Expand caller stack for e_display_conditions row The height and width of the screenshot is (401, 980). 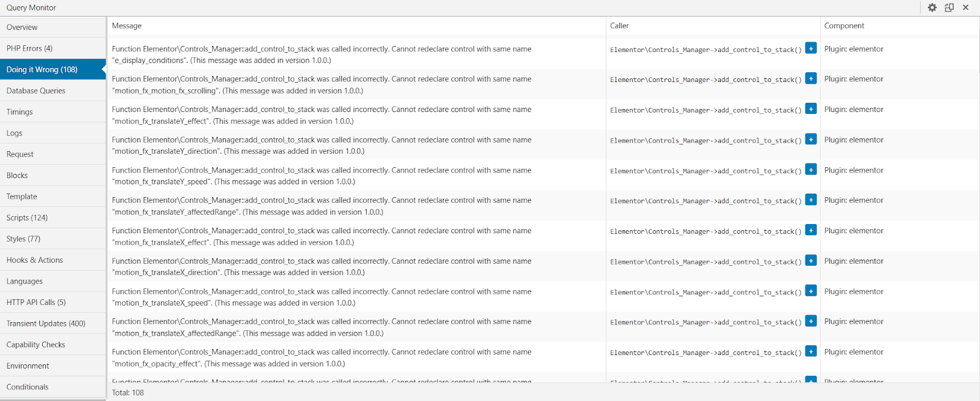(810, 48)
